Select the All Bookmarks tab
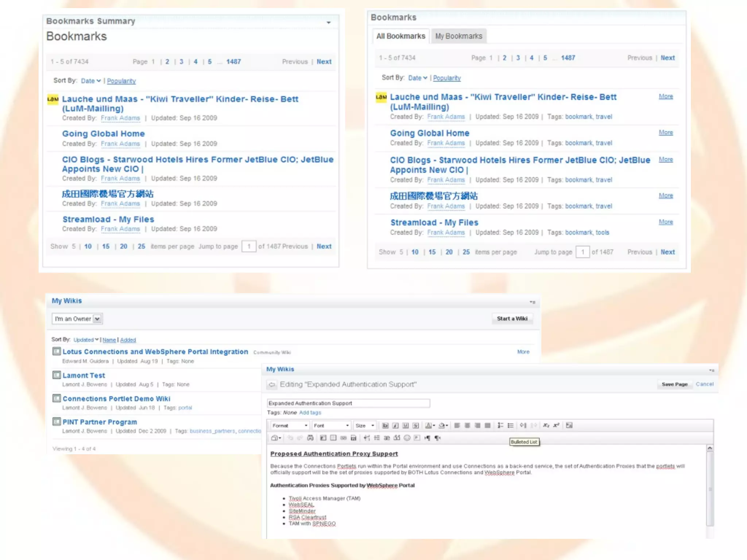 click(x=400, y=36)
